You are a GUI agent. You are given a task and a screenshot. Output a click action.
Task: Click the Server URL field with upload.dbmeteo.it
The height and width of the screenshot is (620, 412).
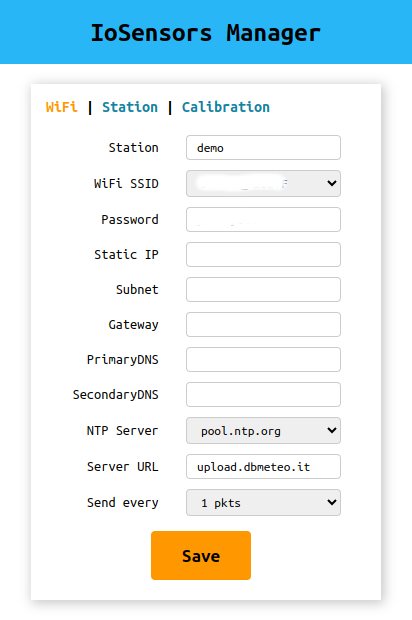(x=263, y=467)
